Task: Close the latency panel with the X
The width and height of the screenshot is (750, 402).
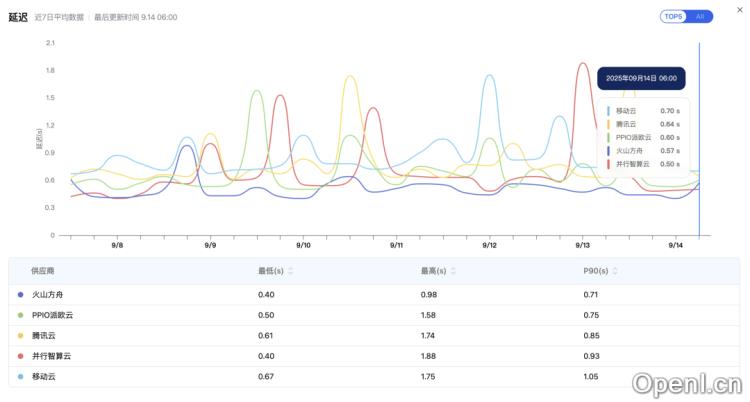Action: (739, 10)
